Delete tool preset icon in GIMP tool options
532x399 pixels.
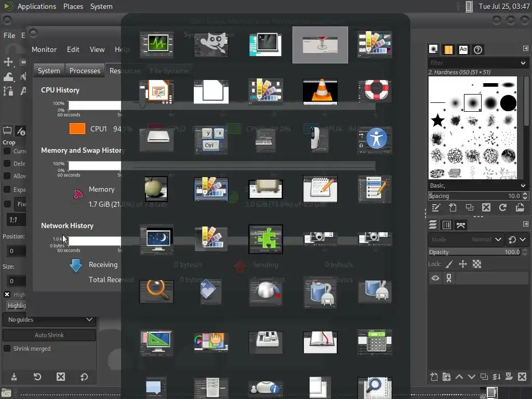[61, 377]
